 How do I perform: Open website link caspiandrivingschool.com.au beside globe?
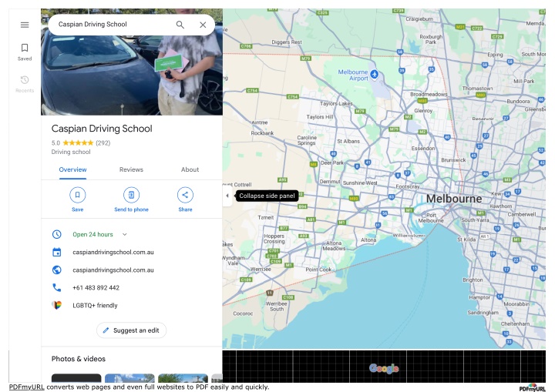(113, 270)
